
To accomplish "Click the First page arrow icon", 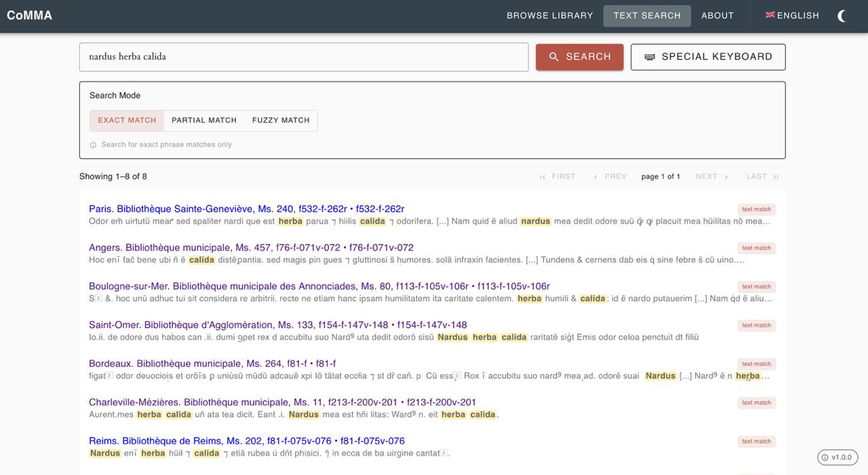I will [542, 177].
